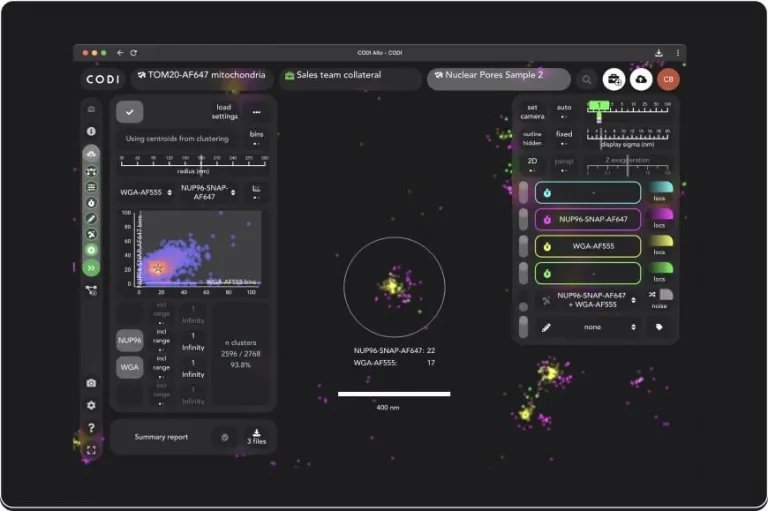Image resolution: width=768 pixels, height=511 pixels.
Task: Reload the page with the refresh icon
Action: point(133,52)
